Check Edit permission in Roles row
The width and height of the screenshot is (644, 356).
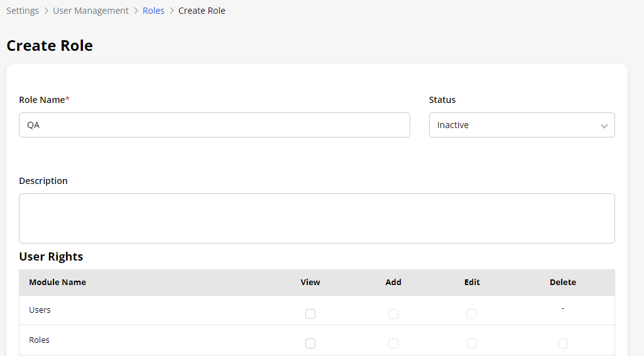(472, 343)
